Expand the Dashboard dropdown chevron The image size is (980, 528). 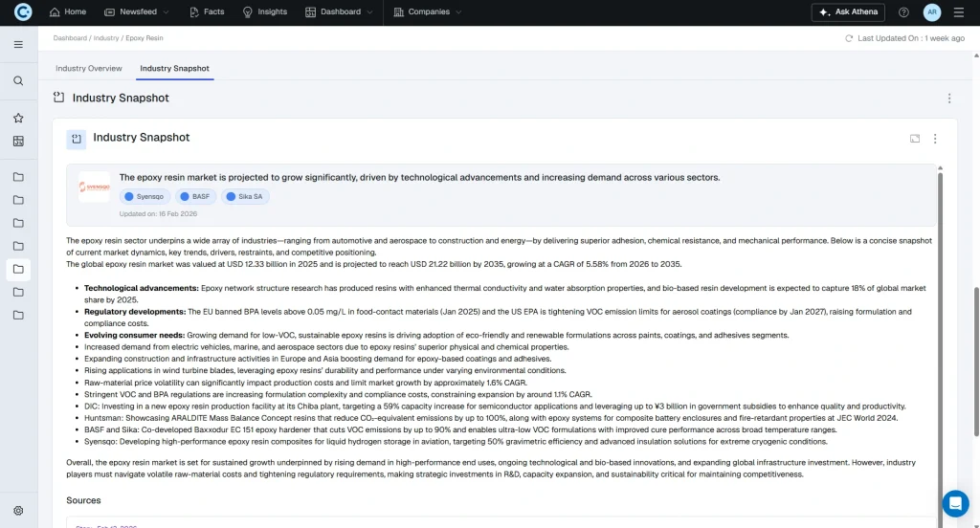click(369, 11)
